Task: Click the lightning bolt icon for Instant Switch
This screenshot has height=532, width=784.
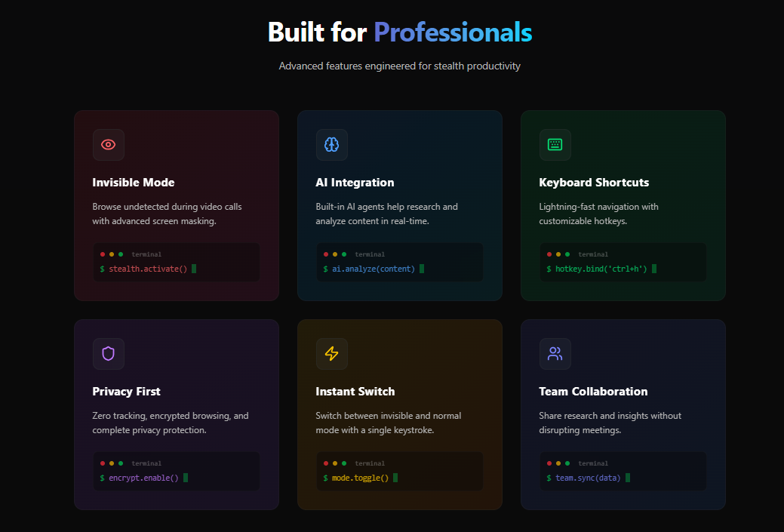Action: point(331,354)
